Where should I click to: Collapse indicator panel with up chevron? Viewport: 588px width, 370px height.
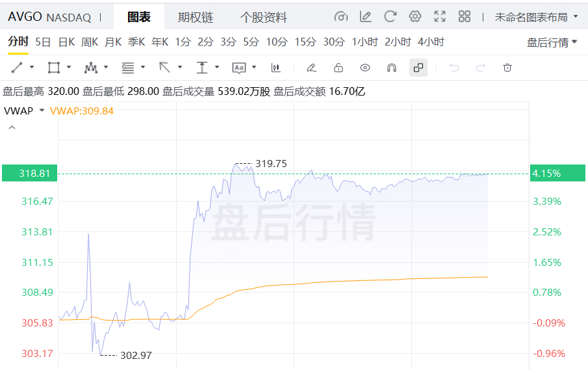point(11,128)
